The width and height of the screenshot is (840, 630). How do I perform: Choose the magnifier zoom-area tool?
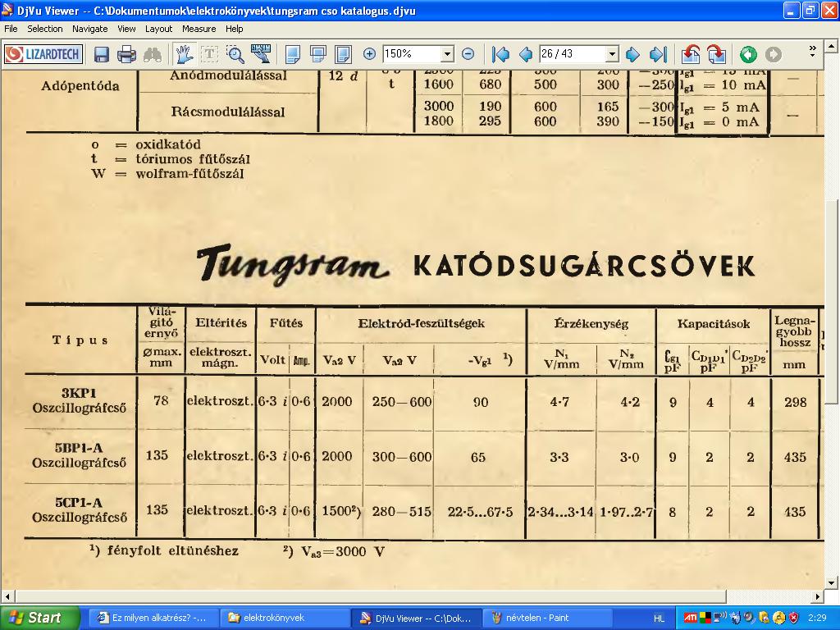click(235, 54)
